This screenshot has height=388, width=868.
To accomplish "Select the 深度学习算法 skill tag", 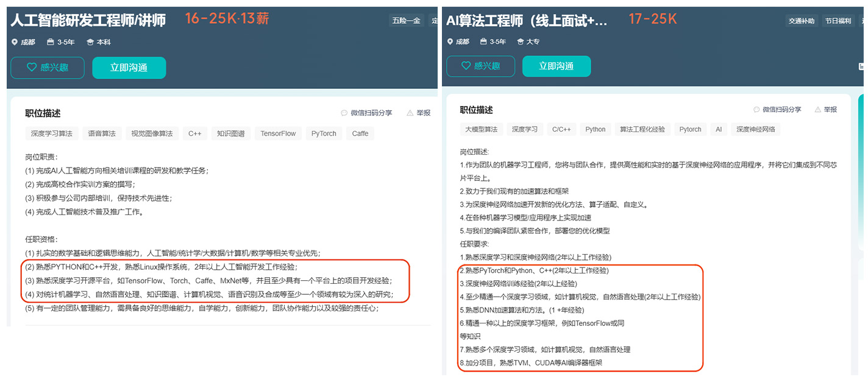I will point(52,133).
